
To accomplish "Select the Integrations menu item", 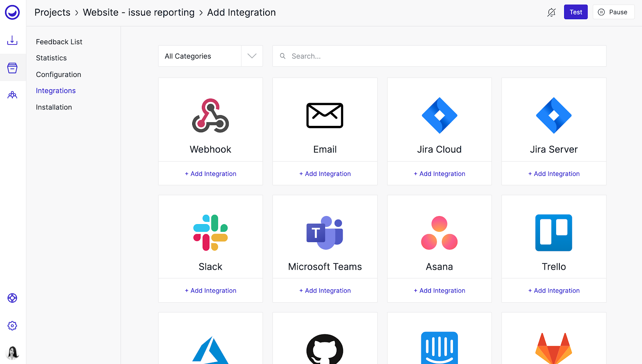I will coord(56,91).
